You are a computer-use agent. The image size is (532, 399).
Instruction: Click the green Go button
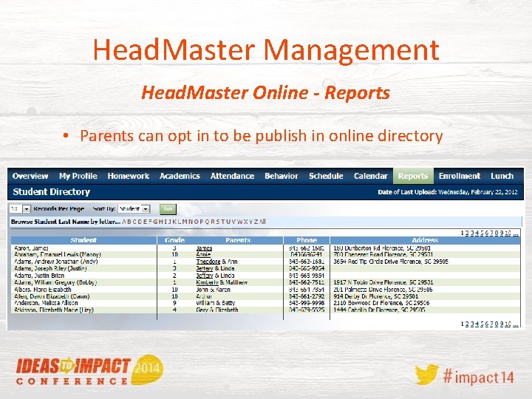coord(168,209)
